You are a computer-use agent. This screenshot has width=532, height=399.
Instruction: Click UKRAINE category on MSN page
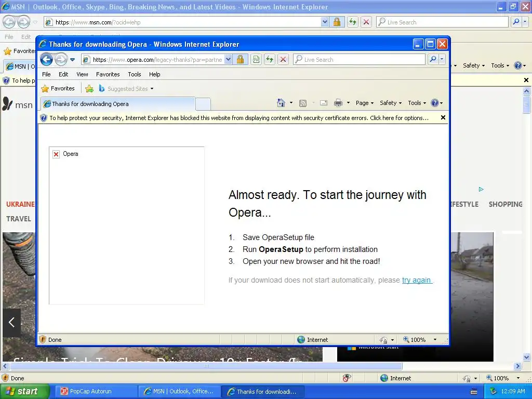(x=20, y=204)
